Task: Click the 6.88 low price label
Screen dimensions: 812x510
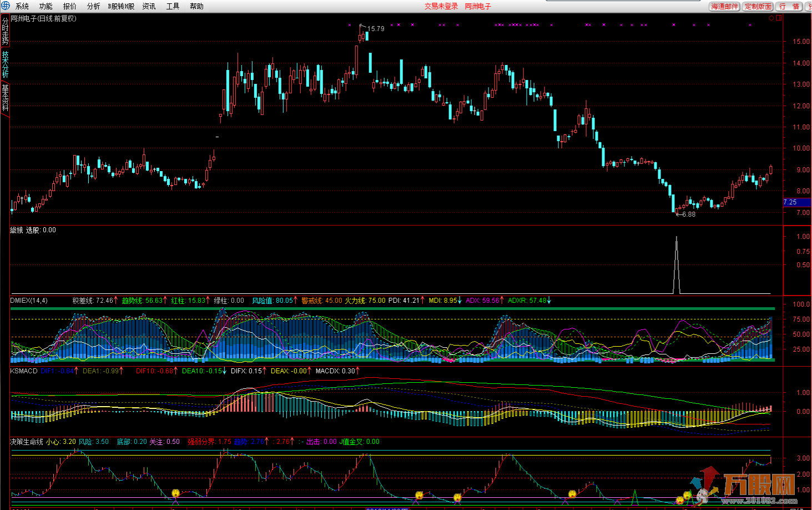Action: (x=689, y=214)
